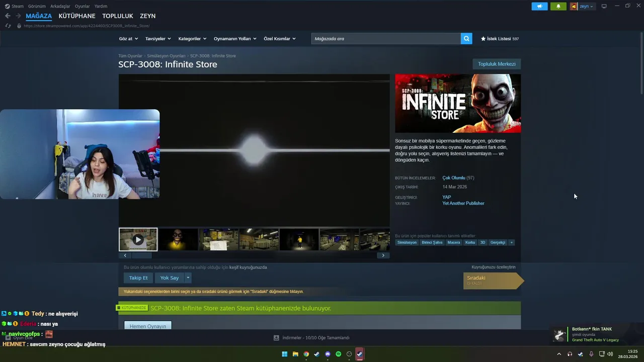This screenshot has width=644, height=362.
Task: Open the blue announcements megaphone button
Action: click(539, 7)
